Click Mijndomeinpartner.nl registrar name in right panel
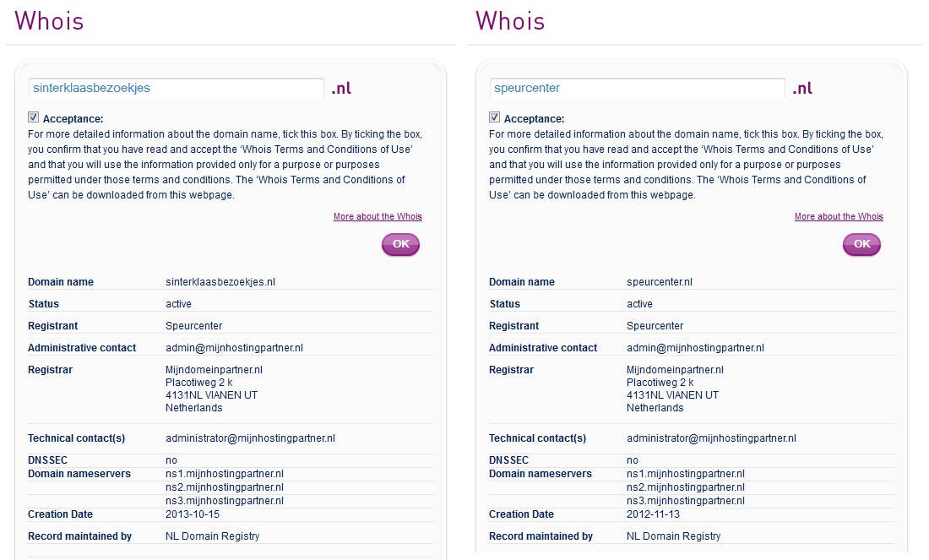The height and width of the screenshot is (560, 929). pyautogui.click(x=676, y=370)
